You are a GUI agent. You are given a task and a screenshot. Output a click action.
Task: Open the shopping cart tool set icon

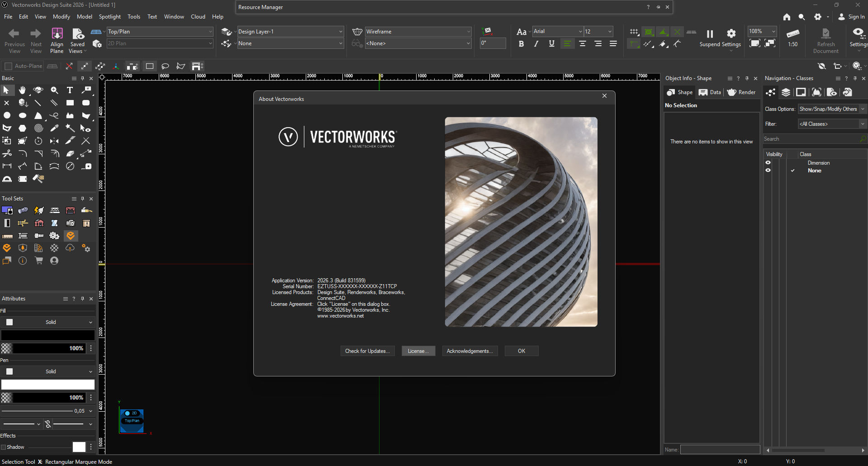click(x=39, y=261)
